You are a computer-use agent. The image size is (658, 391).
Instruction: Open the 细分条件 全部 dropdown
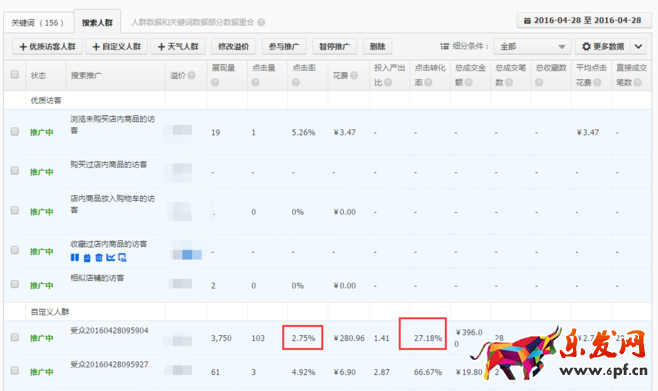point(532,47)
